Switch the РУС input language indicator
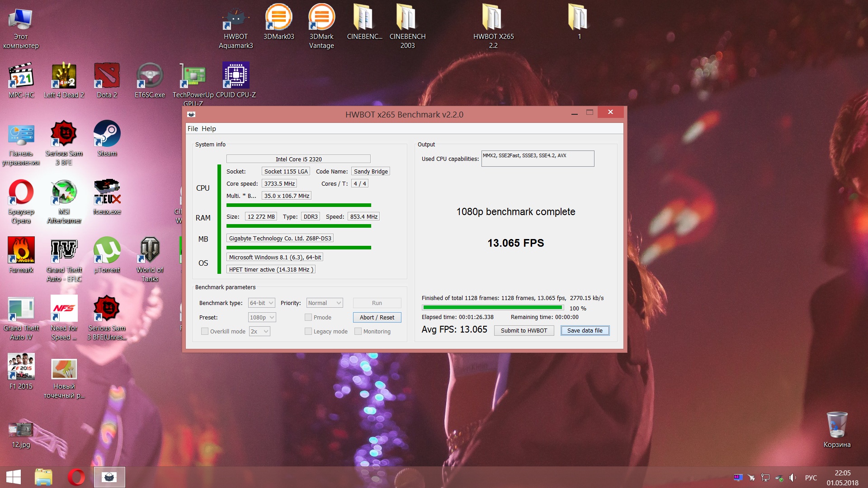868x488 pixels. tap(811, 478)
